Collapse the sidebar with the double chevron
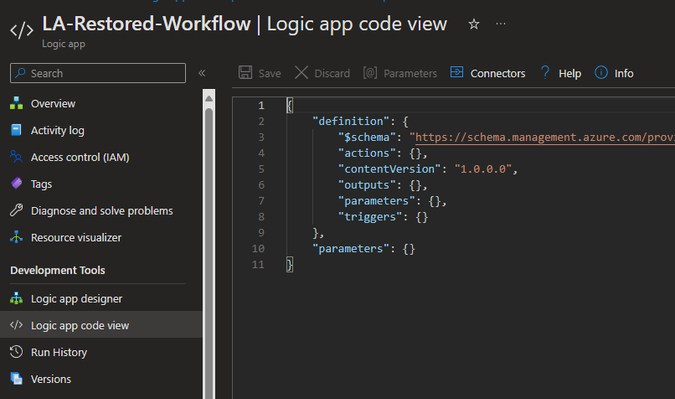 pos(202,73)
